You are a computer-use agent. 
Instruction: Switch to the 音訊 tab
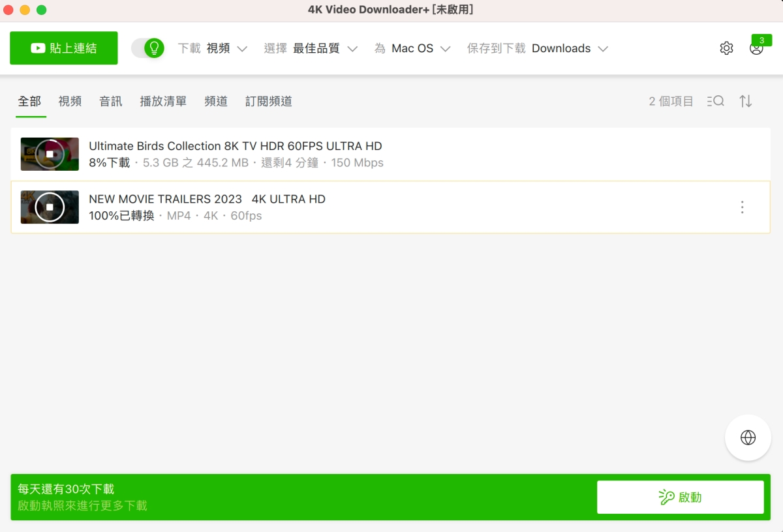111,101
